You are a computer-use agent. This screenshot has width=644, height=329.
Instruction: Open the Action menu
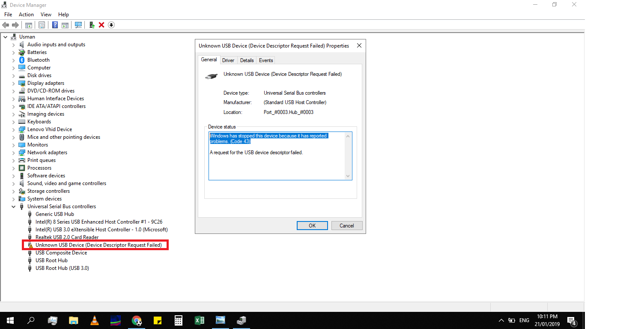[x=26, y=15]
